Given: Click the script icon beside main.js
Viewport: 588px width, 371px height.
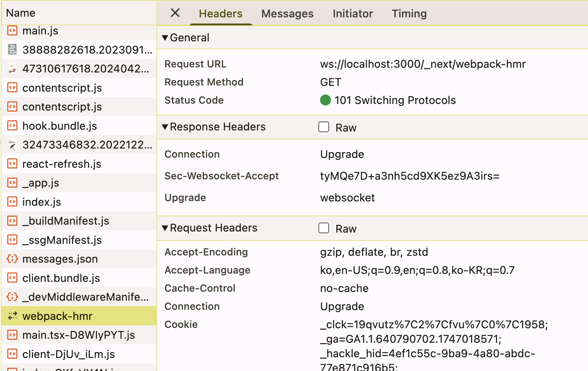Looking at the screenshot, I should (x=12, y=31).
